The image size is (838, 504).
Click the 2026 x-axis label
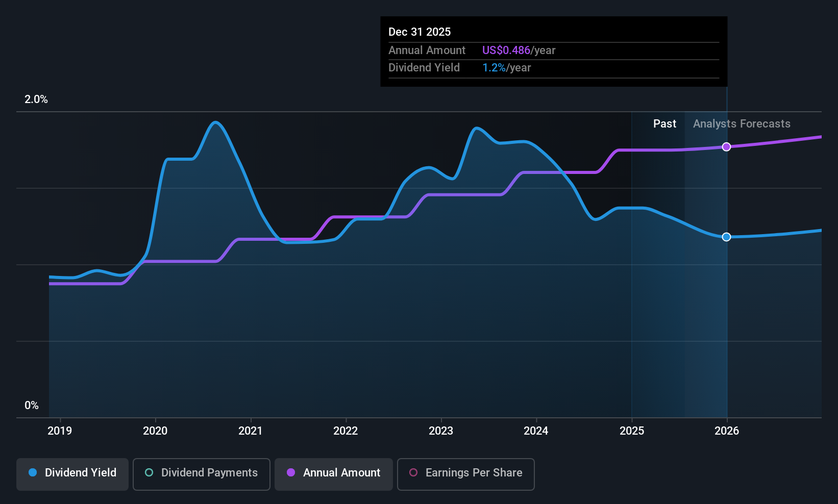[x=727, y=431]
